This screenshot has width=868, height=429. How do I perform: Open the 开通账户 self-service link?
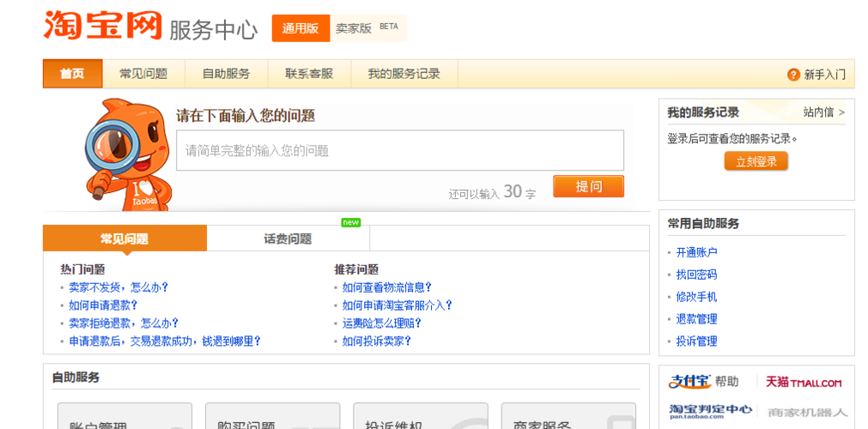point(696,252)
